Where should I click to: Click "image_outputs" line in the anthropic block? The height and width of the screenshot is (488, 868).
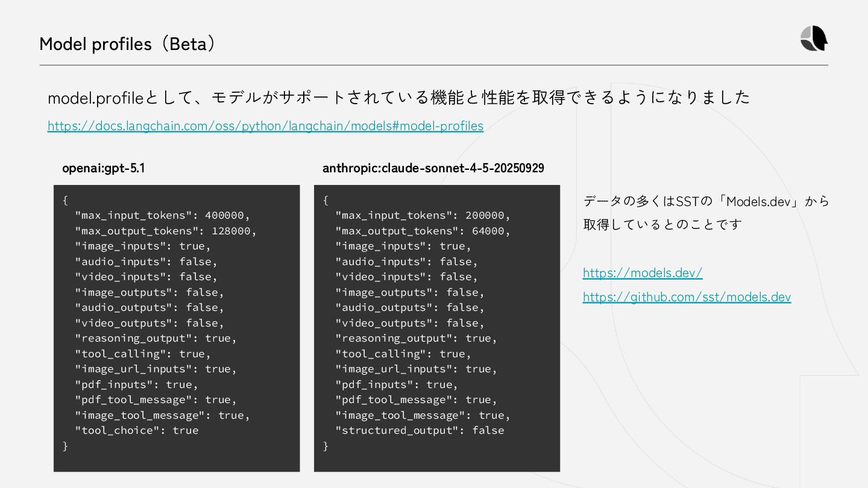coord(410,292)
